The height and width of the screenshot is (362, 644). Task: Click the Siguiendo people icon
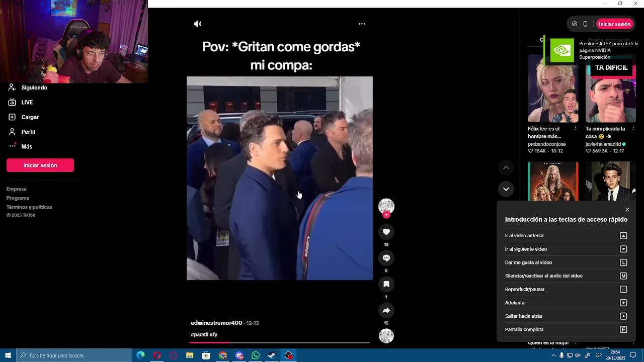coord(12,87)
